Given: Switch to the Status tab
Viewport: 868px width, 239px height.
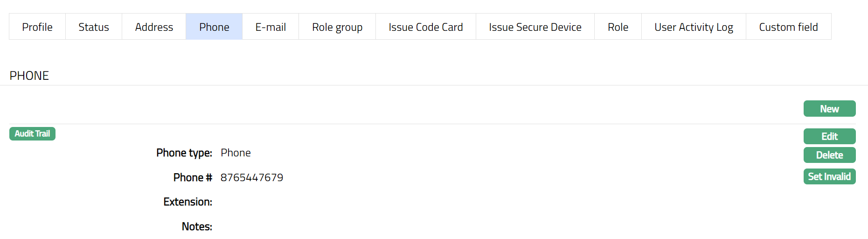Looking at the screenshot, I should [x=94, y=27].
